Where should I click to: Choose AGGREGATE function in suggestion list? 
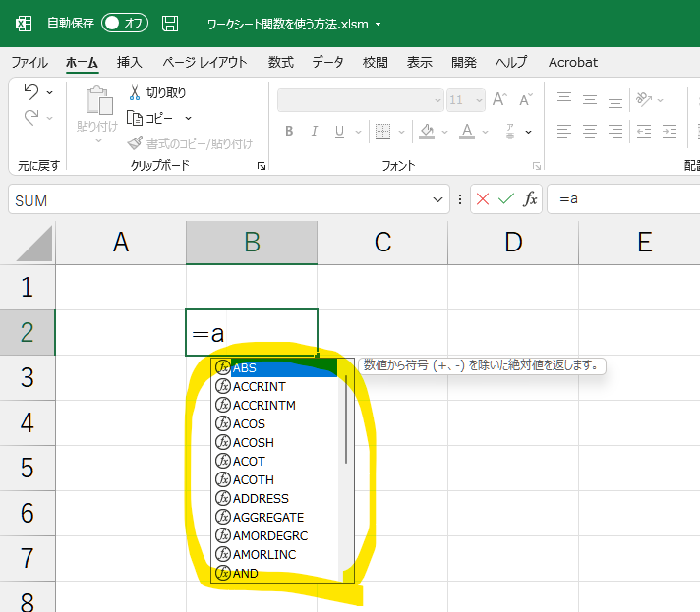[267, 517]
